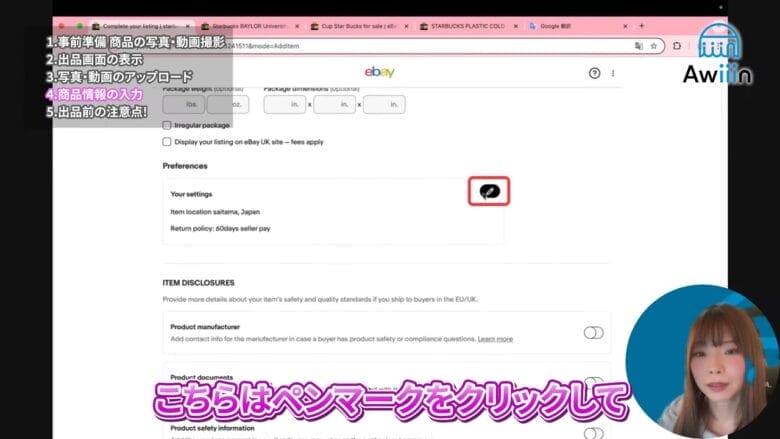Click the Item location saitama, Japan text
Viewport: 780px width, 439px height.
click(x=215, y=212)
